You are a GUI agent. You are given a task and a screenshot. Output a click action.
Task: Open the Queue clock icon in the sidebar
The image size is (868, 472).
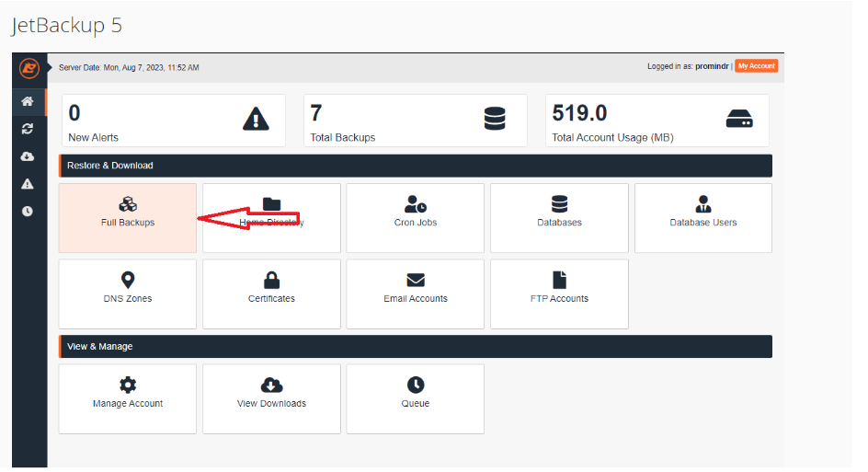28,212
